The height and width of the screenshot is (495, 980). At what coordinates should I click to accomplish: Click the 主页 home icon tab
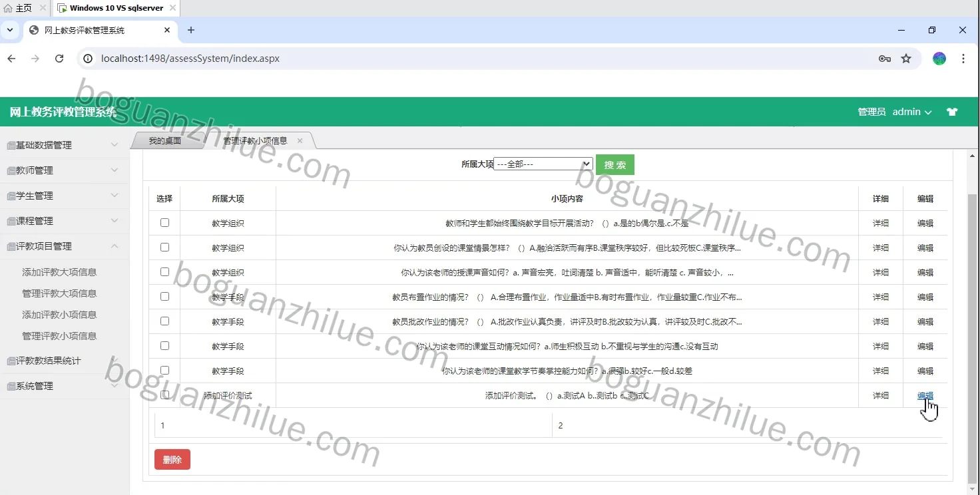18,8
